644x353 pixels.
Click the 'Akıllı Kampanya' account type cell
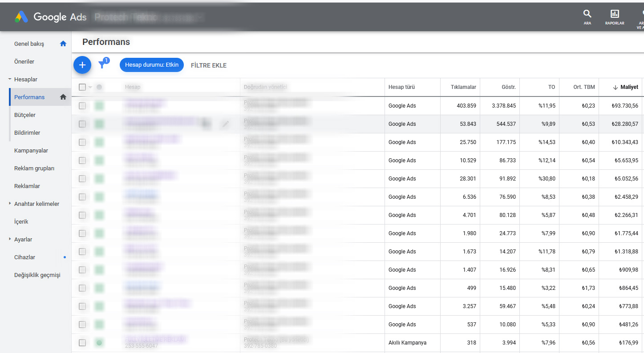408,343
